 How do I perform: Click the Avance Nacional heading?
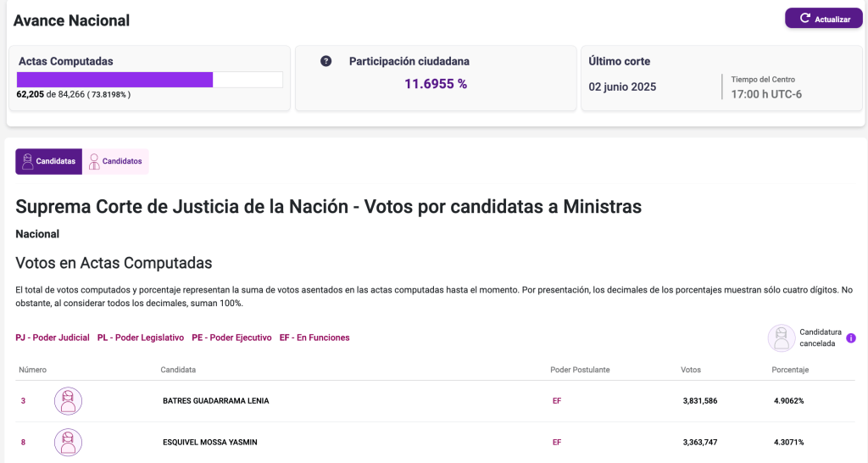(x=71, y=20)
